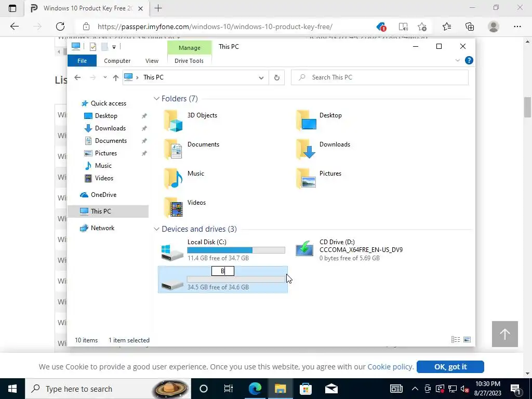Add page to favorites star in Edge
532x399 pixels.
pos(422,26)
